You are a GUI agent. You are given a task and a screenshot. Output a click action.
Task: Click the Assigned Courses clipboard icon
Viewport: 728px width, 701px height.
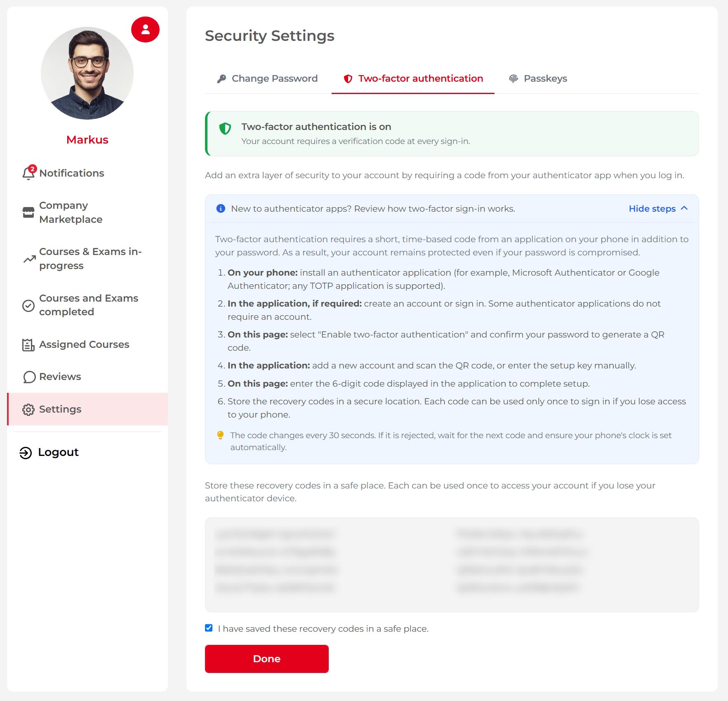pos(28,345)
